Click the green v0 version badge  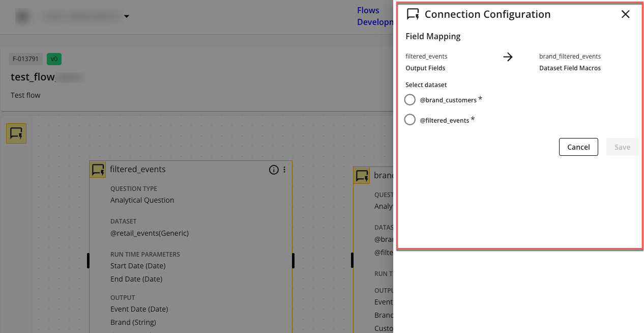(x=54, y=59)
